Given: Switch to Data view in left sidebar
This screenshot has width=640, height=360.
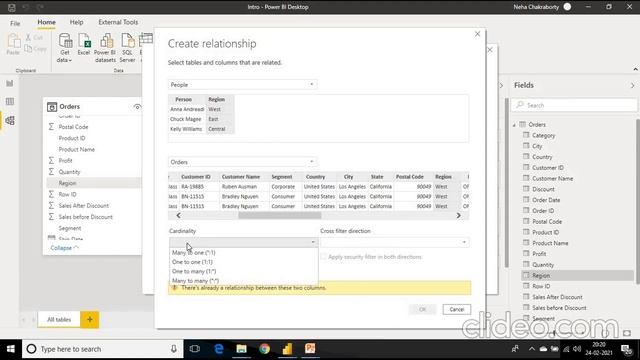Looking at the screenshot, I should click(10, 102).
